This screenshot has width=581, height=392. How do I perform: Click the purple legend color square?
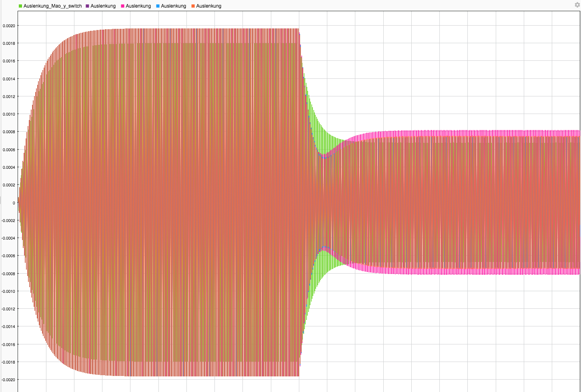tap(88, 6)
